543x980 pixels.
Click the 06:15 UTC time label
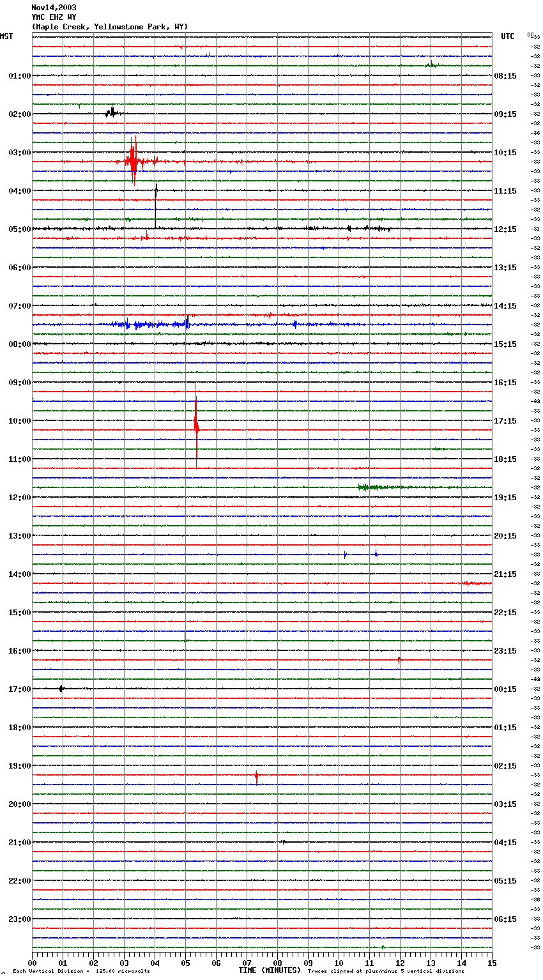tap(505, 919)
